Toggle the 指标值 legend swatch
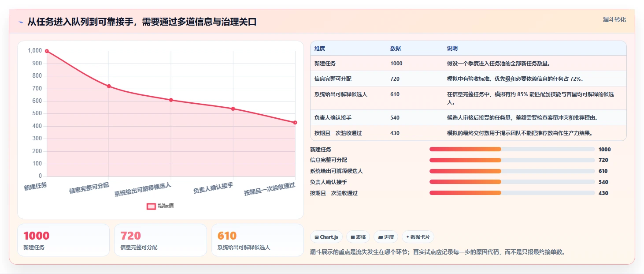 point(151,206)
